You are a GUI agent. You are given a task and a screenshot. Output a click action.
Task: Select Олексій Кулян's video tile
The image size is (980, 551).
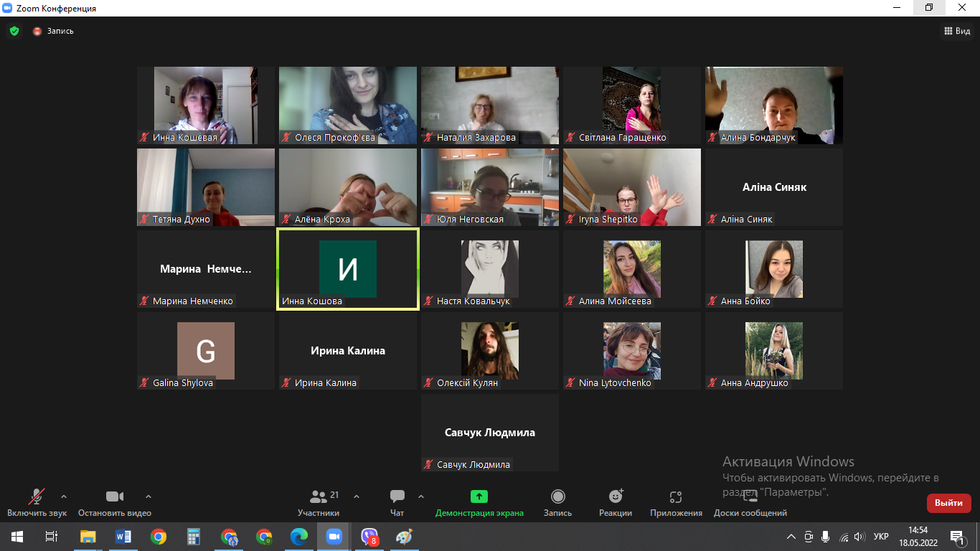(489, 351)
